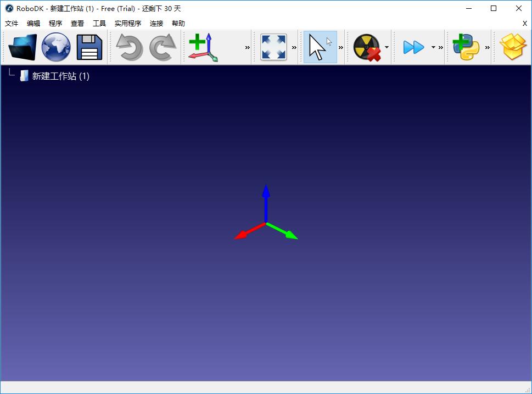The width and height of the screenshot is (532, 394).
Task: Open the 实用程序 menu
Action: [128, 24]
